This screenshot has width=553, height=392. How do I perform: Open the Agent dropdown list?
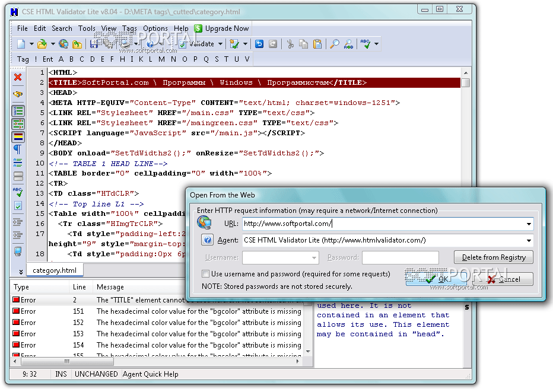coord(529,240)
